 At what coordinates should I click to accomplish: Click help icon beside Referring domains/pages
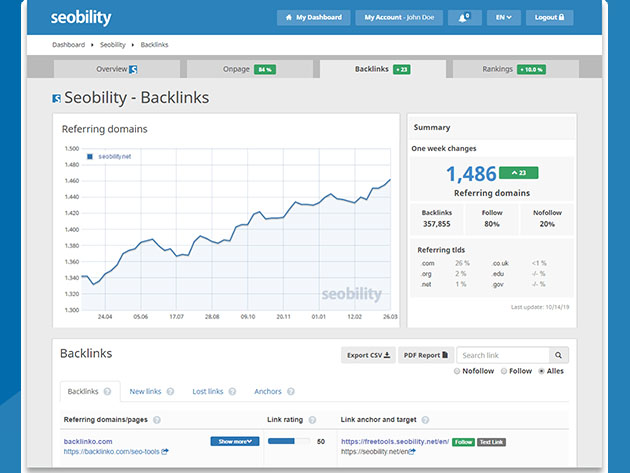tap(157, 419)
